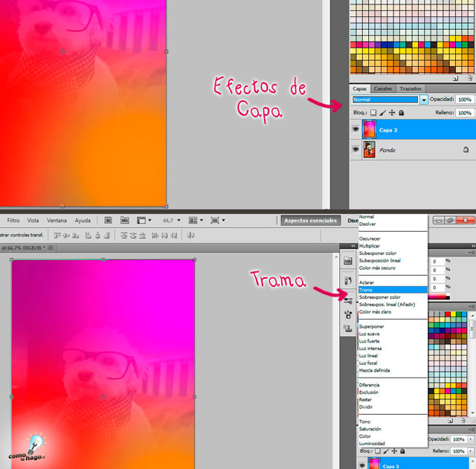
Task: Click the distribute horizontal centers icon
Action: click(164, 236)
